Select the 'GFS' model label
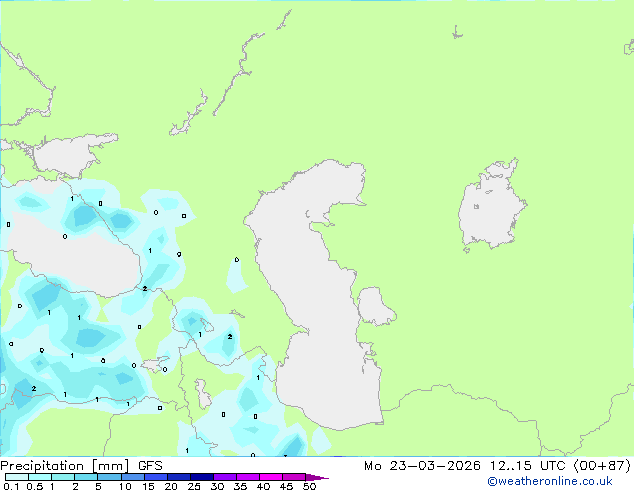Image resolution: width=634 pixels, height=490 pixels. [x=150, y=466]
